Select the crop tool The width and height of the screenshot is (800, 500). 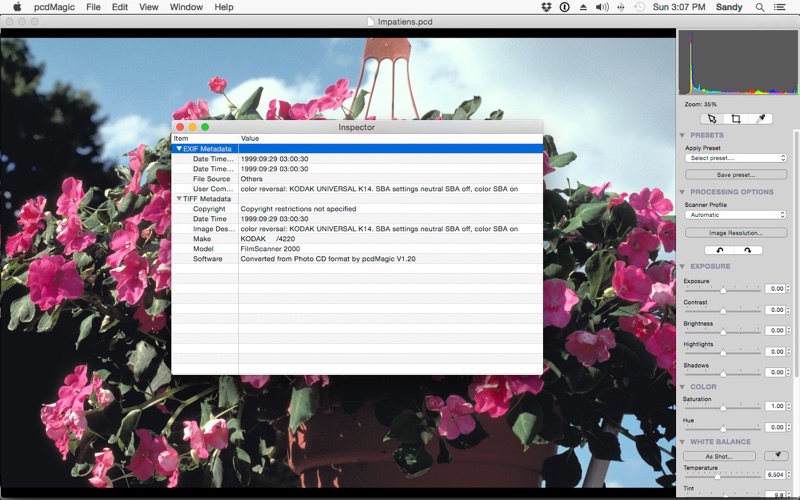tap(736, 119)
